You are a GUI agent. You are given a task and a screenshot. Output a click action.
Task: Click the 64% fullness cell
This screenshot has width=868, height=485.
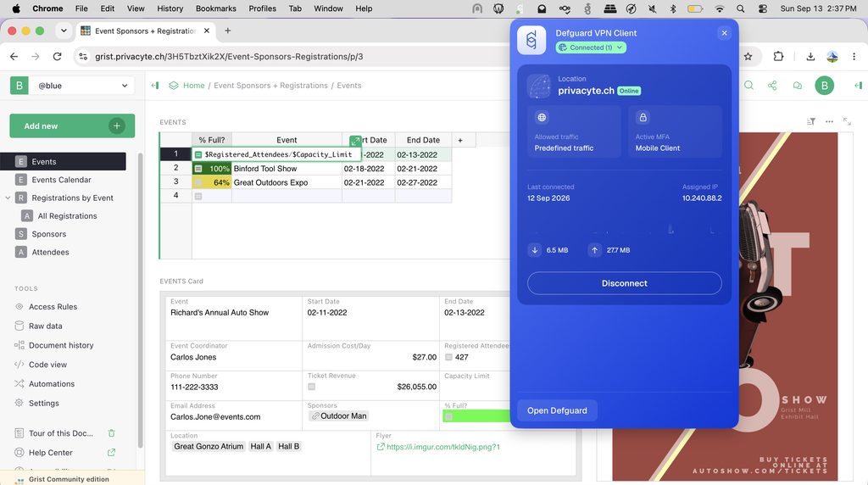(212, 182)
